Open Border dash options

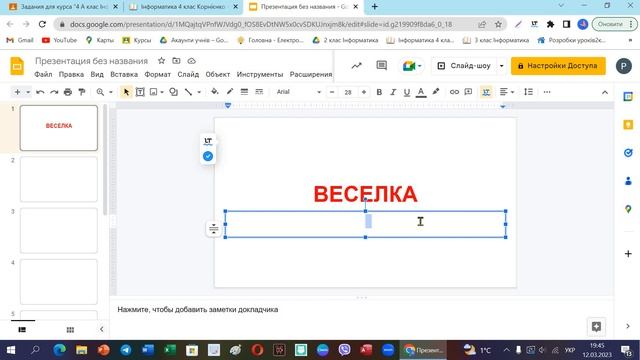coord(259,92)
